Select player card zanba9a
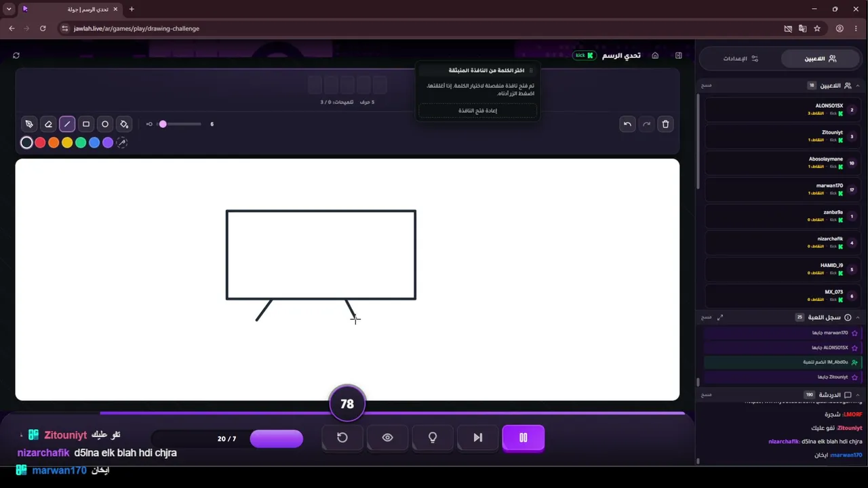This screenshot has height=488, width=868. 783,216
